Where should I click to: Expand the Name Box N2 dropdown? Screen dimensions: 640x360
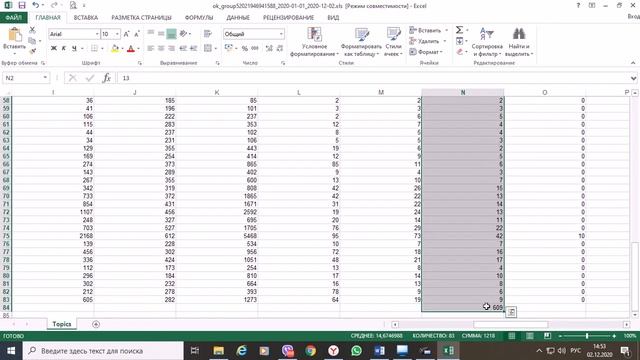(x=45, y=78)
